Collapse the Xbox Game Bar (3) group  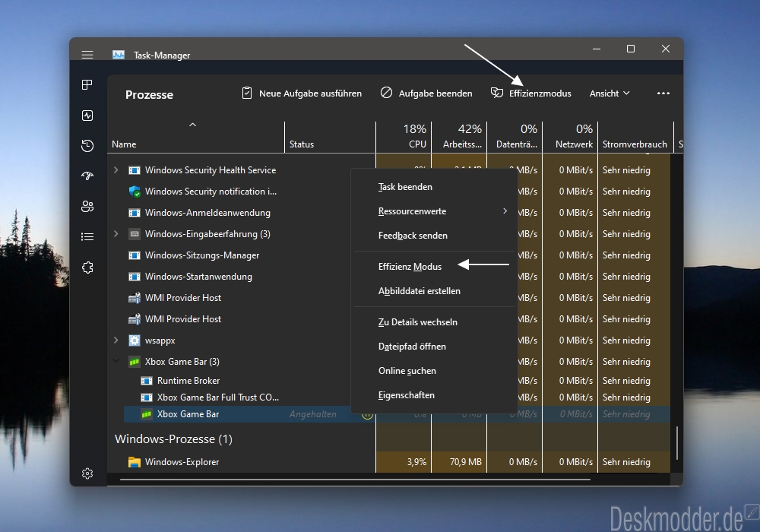coord(116,361)
